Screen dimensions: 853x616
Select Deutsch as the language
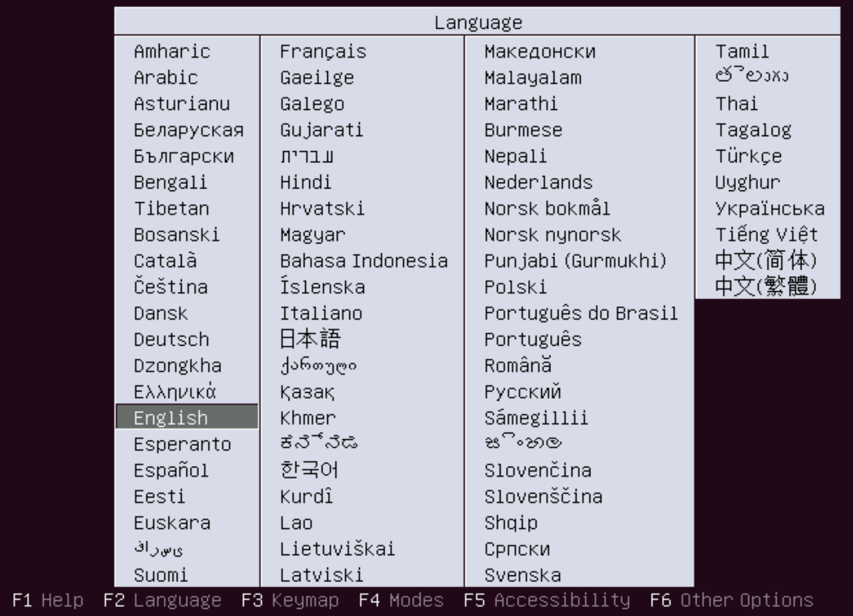[171, 340]
